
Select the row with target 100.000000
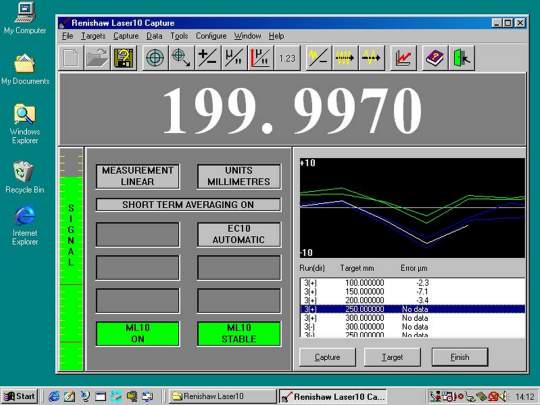coord(412,283)
